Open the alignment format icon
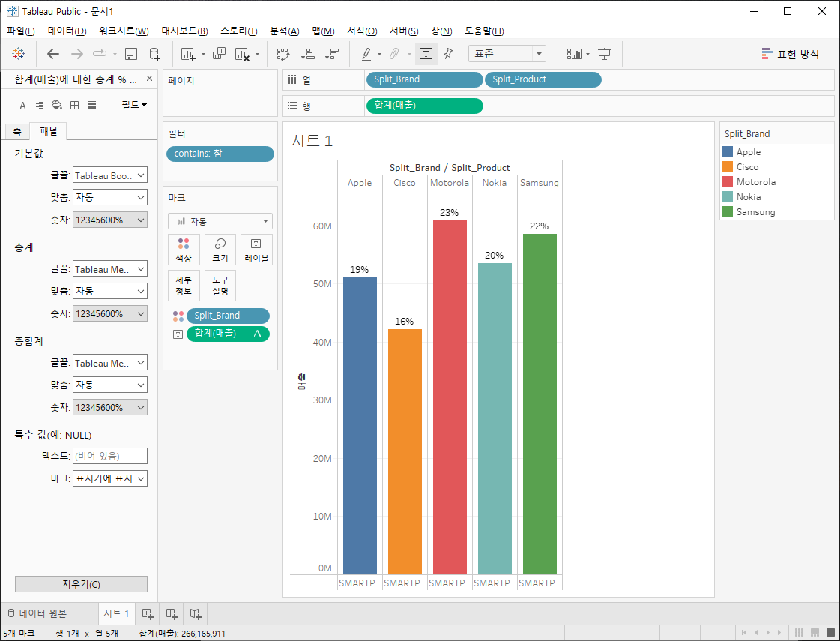The image size is (840, 641). pyautogui.click(x=40, y=105)
